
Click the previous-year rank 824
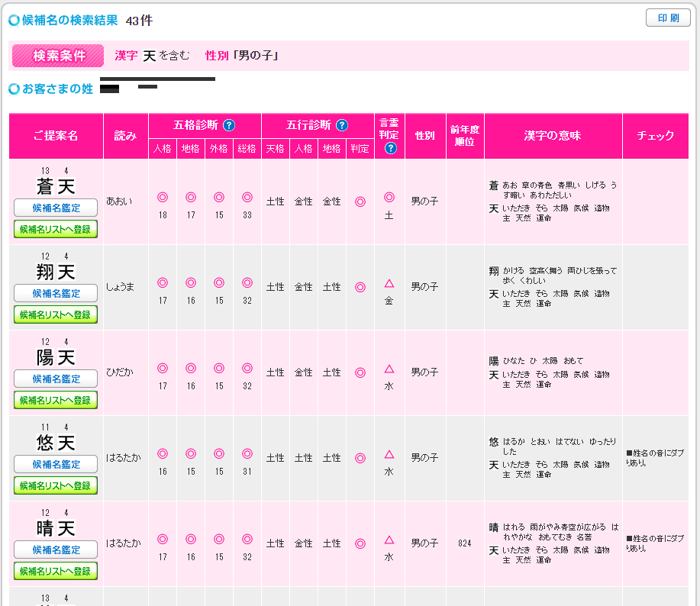pyautogui.click(x=465, y=543)
